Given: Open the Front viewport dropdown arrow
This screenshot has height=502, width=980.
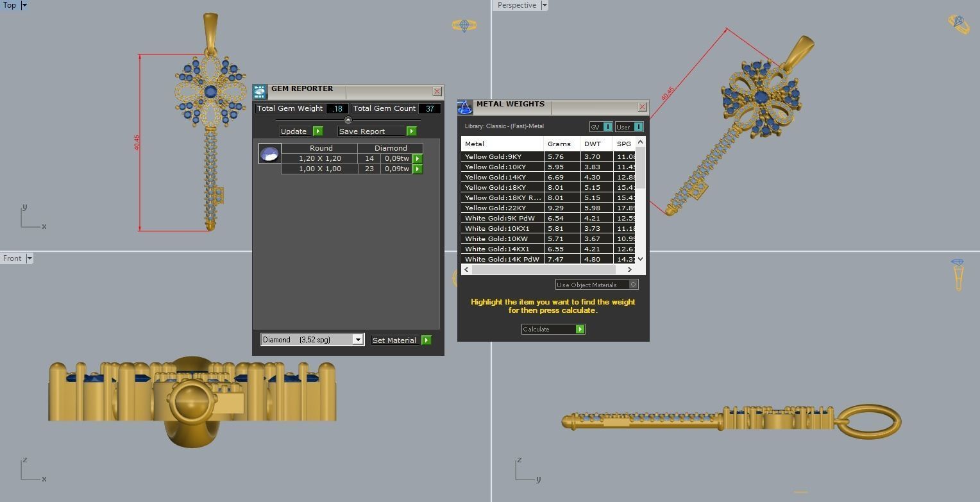Looking at the screenshot, I should [x=29, y=258].
